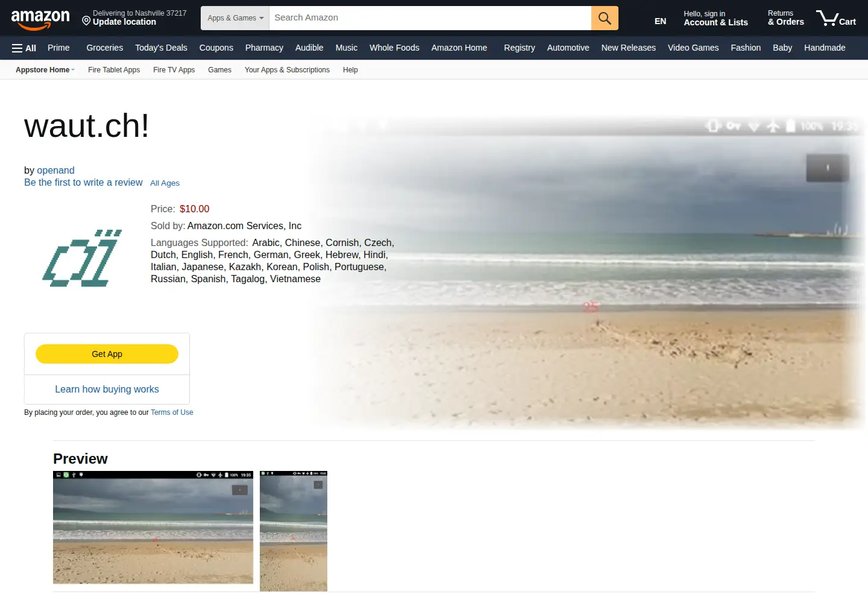Click the Amazon logo
This screenshot has width=868, height=603.
(40, 19)
